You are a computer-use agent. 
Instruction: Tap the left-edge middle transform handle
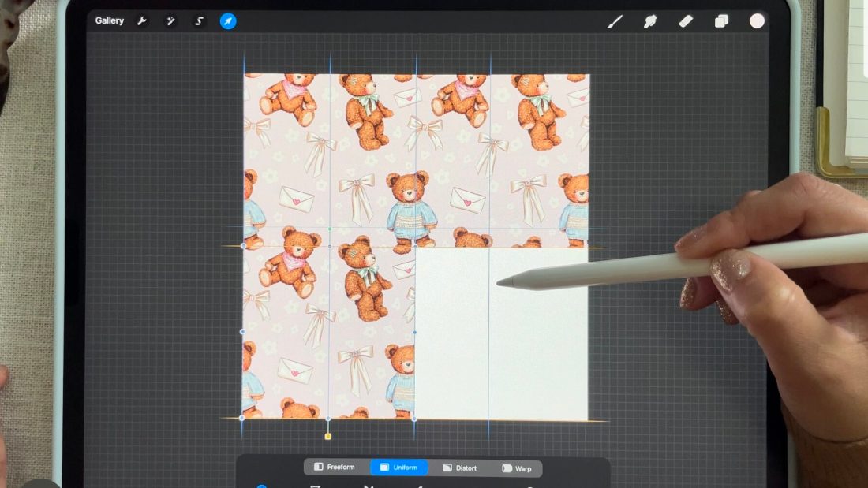click(242, 331)
